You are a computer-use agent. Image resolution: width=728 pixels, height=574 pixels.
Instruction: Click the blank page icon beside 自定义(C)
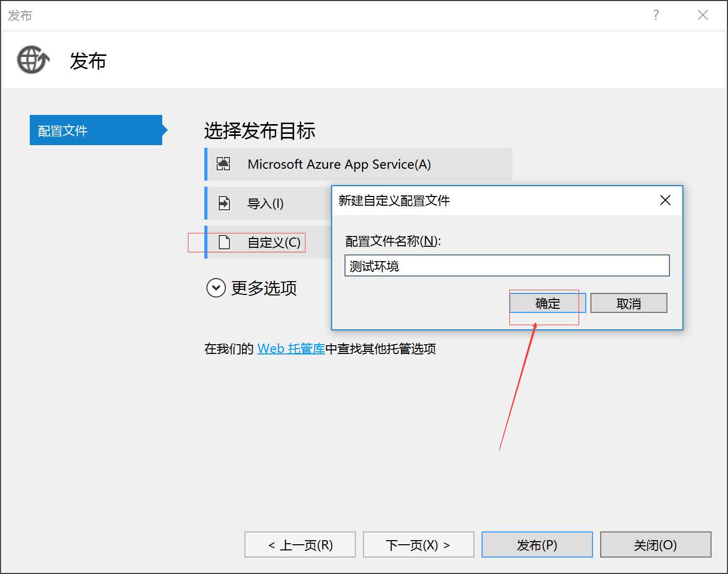click(224, 242)
